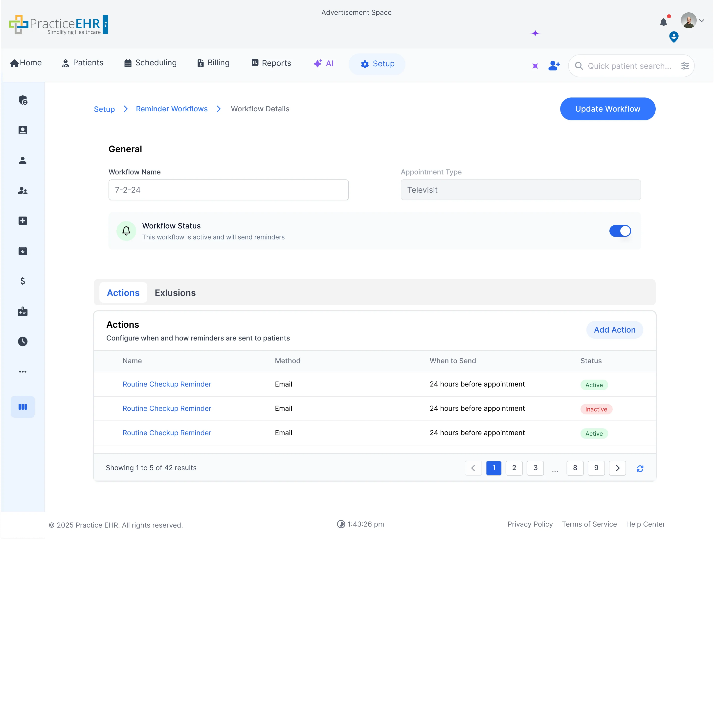Click the shield user icon atop the sidebar

pyautogui.click(x=23, y=100)
